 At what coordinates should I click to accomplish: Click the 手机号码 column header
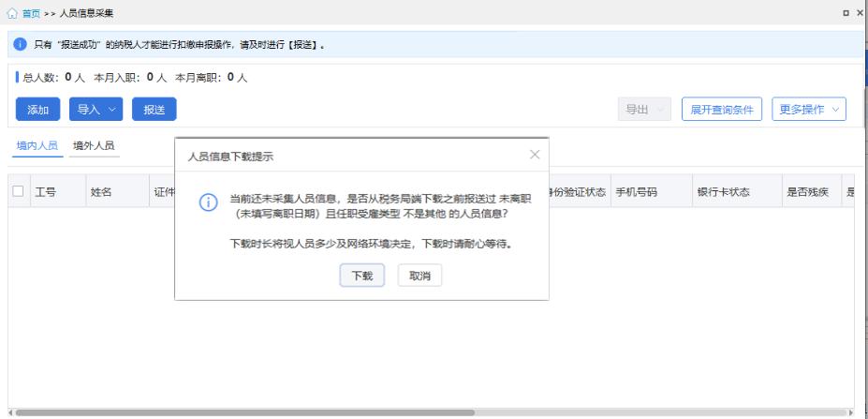[x=636, y=192]
